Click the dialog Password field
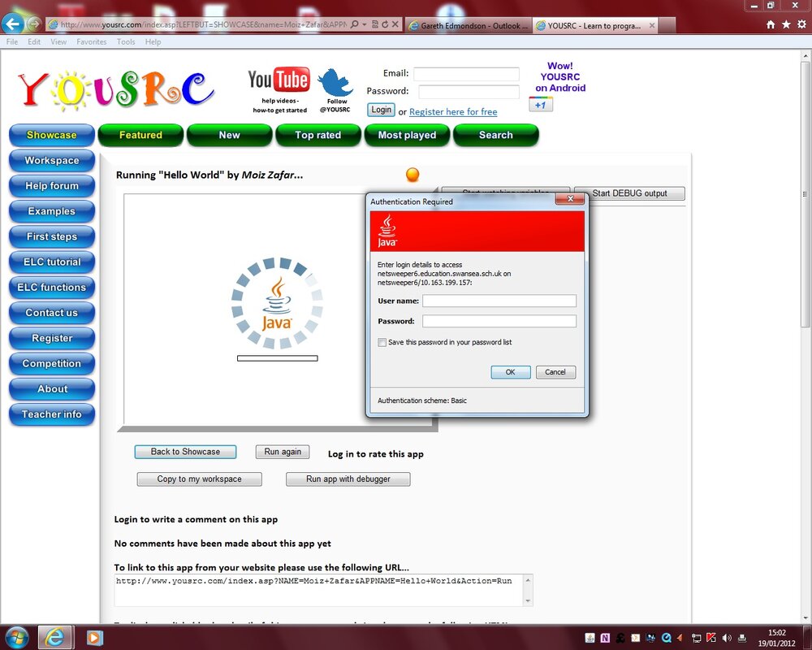Screen dimensions: 812x650 (499, 322)
